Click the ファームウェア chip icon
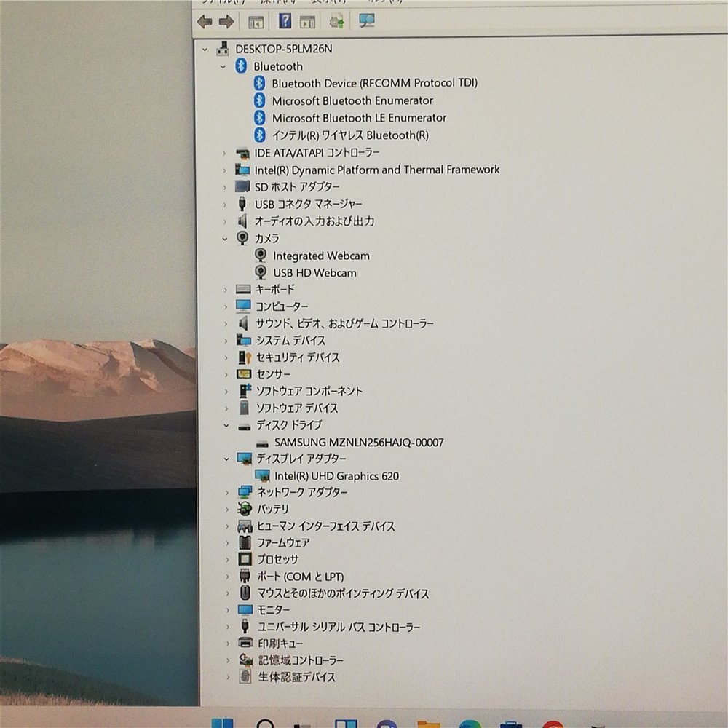This screenshot has height=728, width=728. [x=245, y=543]
